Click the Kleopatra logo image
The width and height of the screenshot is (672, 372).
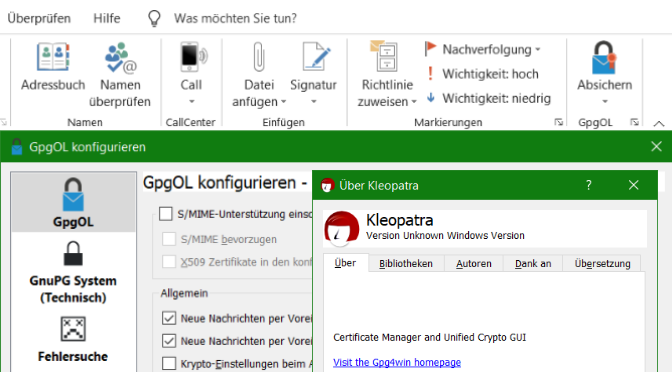342,229
